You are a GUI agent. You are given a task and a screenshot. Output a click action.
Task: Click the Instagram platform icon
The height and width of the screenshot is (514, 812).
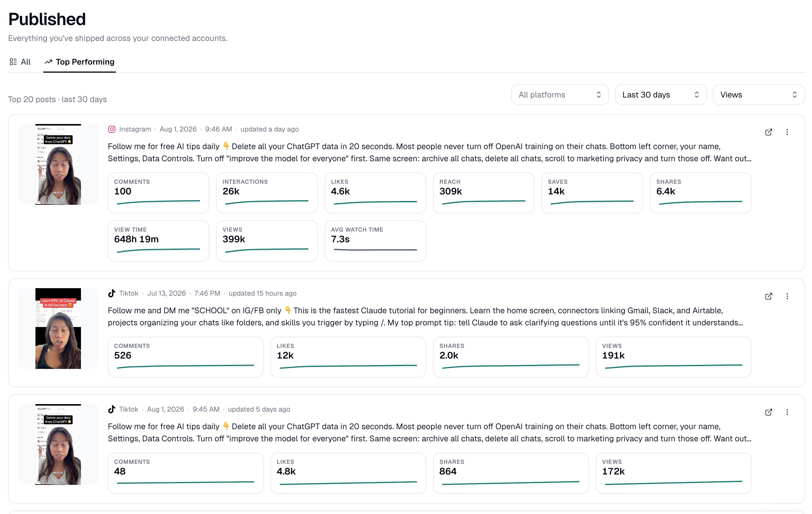(112, 129)
